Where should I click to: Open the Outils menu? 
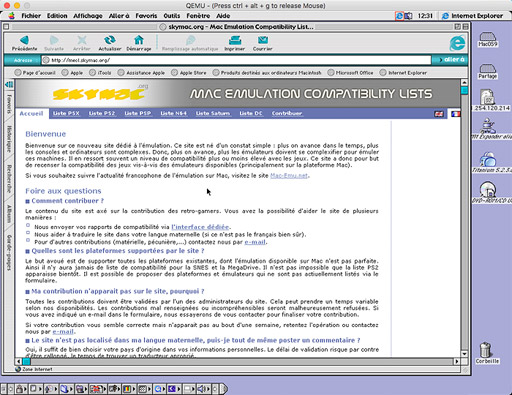[172, 16]
